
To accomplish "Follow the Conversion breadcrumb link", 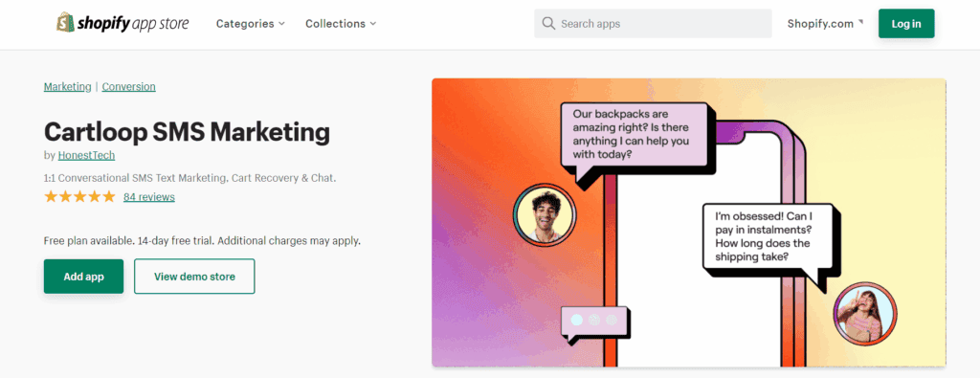I will click(129, 87).
